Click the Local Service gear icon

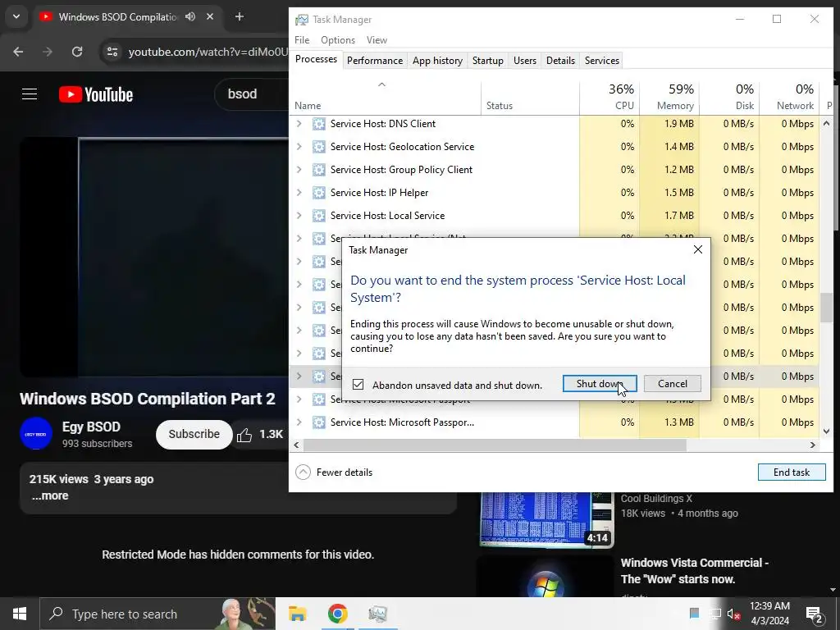click(x=319, y=216)
